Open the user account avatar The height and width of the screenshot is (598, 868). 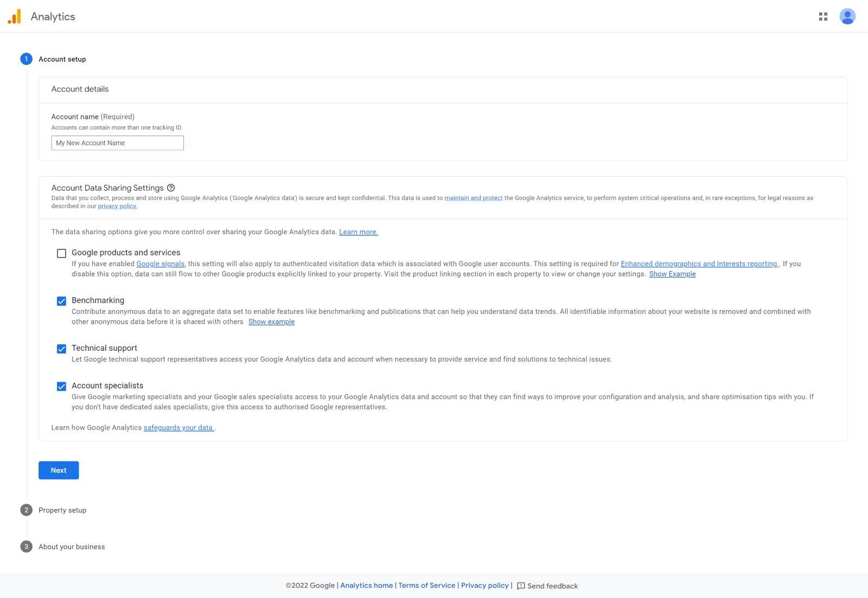[x=847, y=16]
